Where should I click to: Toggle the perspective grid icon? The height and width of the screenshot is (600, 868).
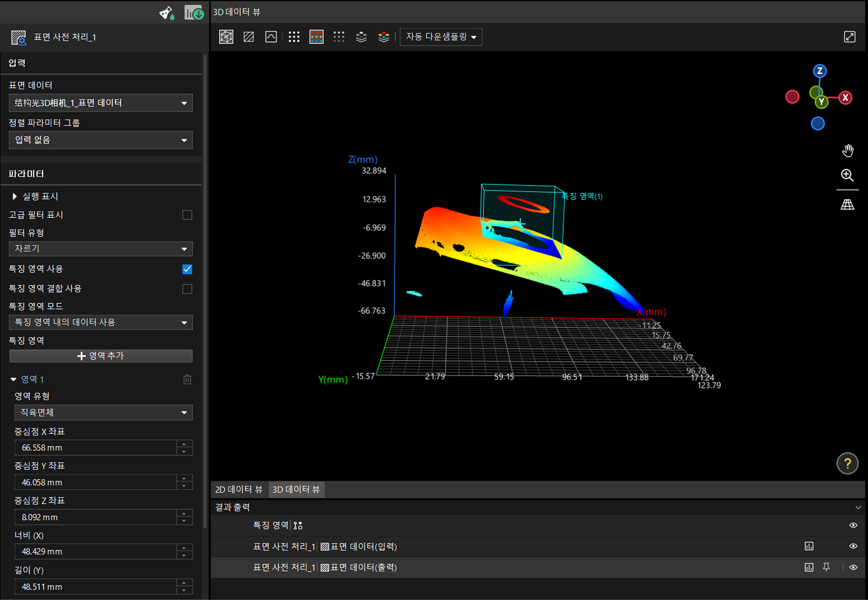[847, 205]
